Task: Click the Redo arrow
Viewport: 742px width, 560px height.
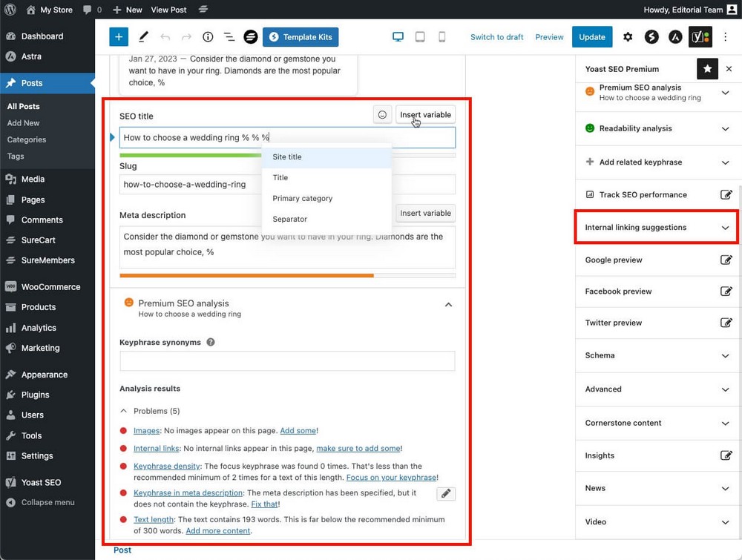Action: (x=186, y=37)
